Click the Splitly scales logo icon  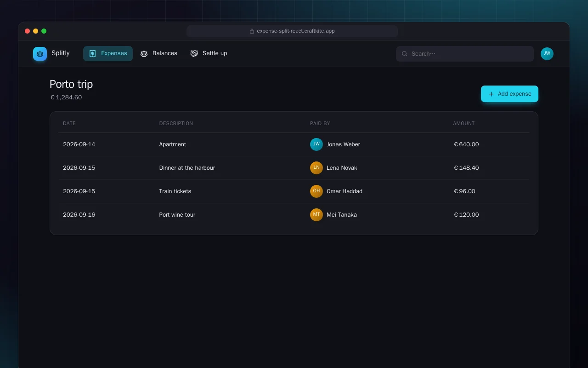[x=40, y=54]
